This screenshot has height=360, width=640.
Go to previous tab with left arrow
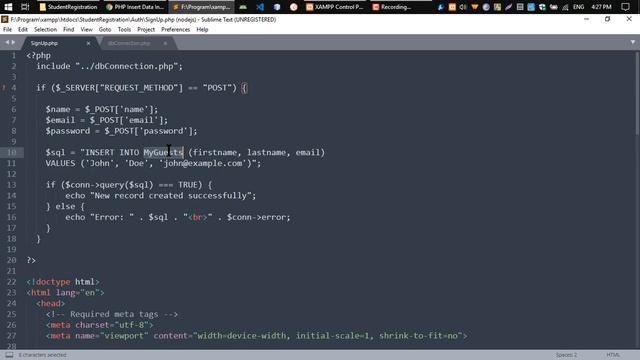(7, 42)
